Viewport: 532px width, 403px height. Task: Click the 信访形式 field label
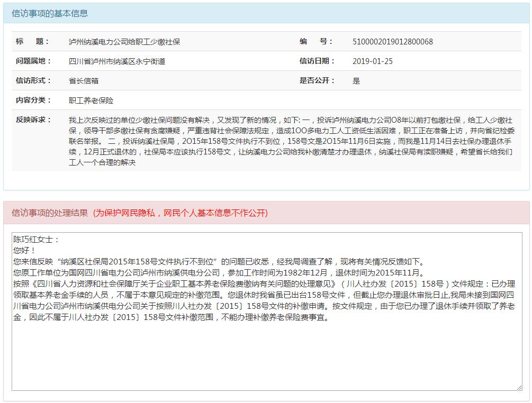pyautogui.click(x=33, y=81)
